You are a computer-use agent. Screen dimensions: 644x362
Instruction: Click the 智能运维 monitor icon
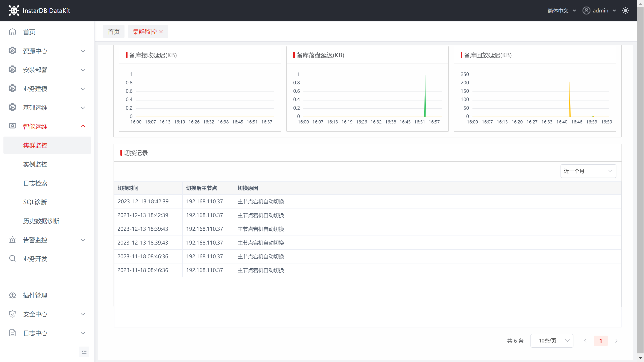click(x=12, y=126)
